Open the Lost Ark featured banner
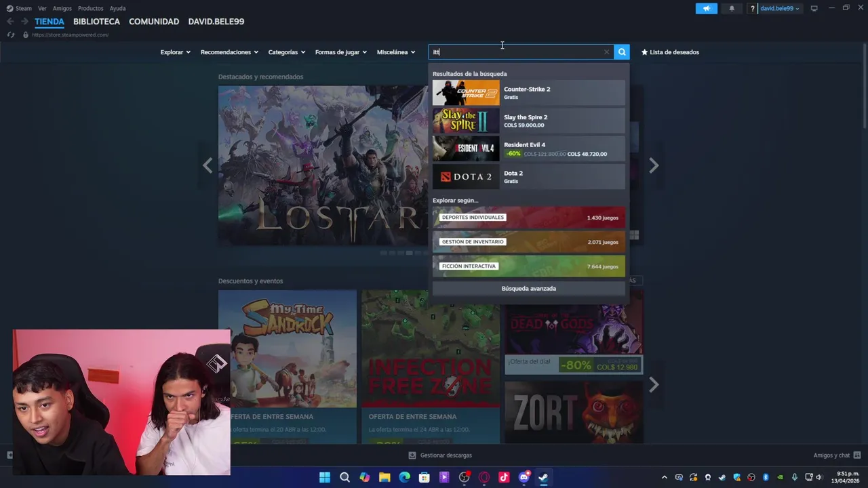Viewport: 868px width, 488px height. [x=323, y=165]
